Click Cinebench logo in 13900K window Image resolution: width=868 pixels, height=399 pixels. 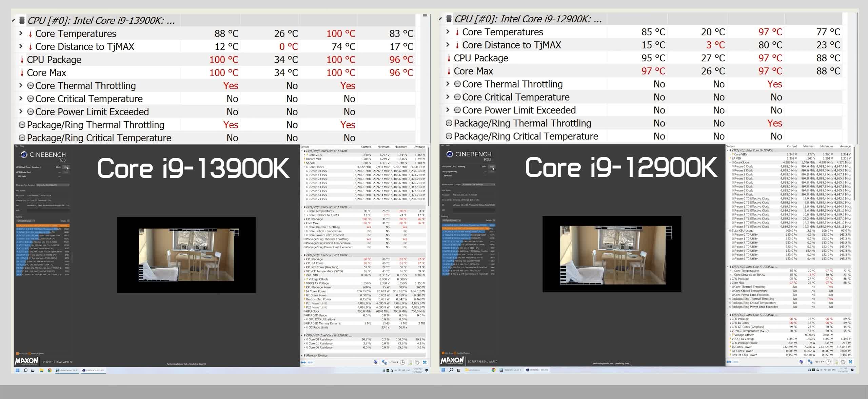coord(43,156)
